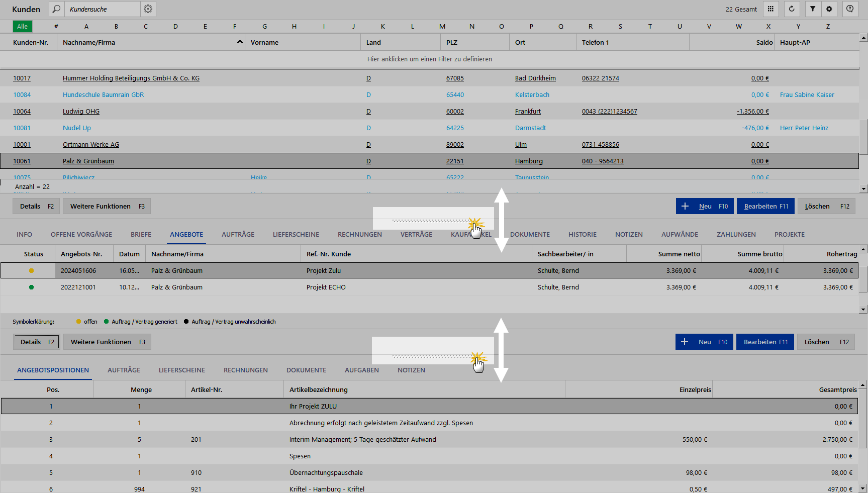Click upper Neu F10 button
This screenshot has height=493, width=868.
click(x=705, y=206)
